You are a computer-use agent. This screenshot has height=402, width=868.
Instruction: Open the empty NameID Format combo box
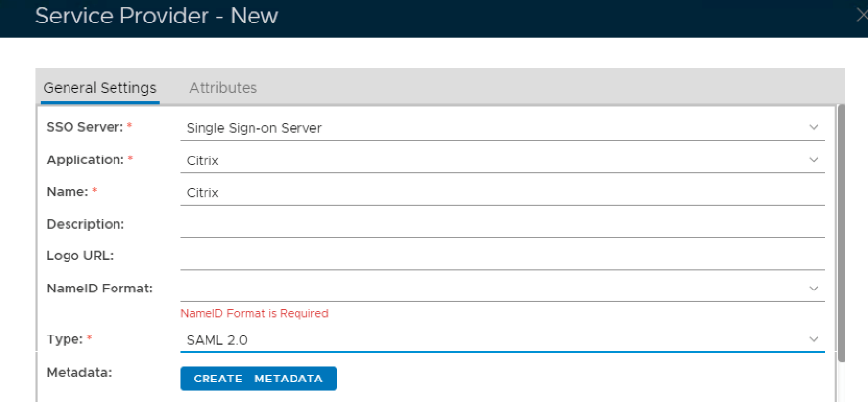coord(489,289)
